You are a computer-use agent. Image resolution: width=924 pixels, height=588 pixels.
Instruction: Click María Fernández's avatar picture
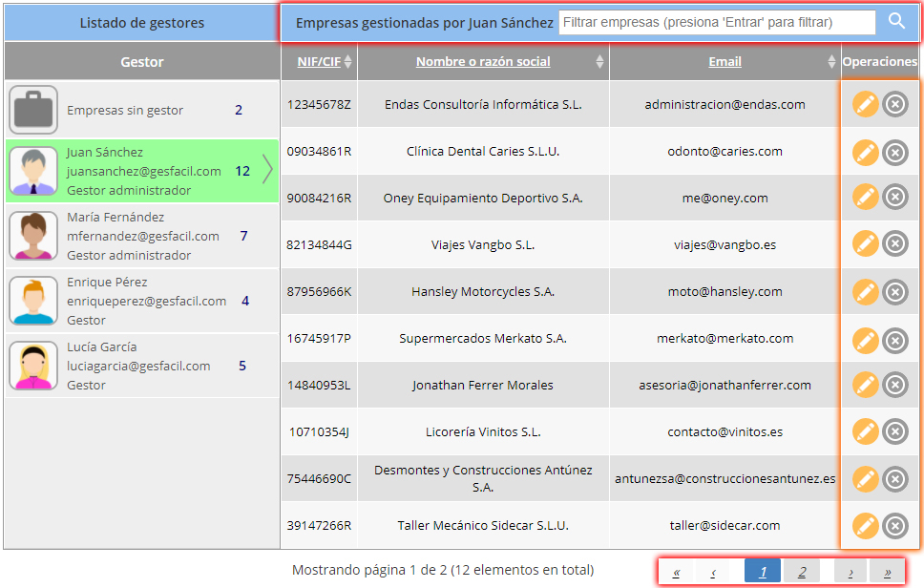[33, 236]
